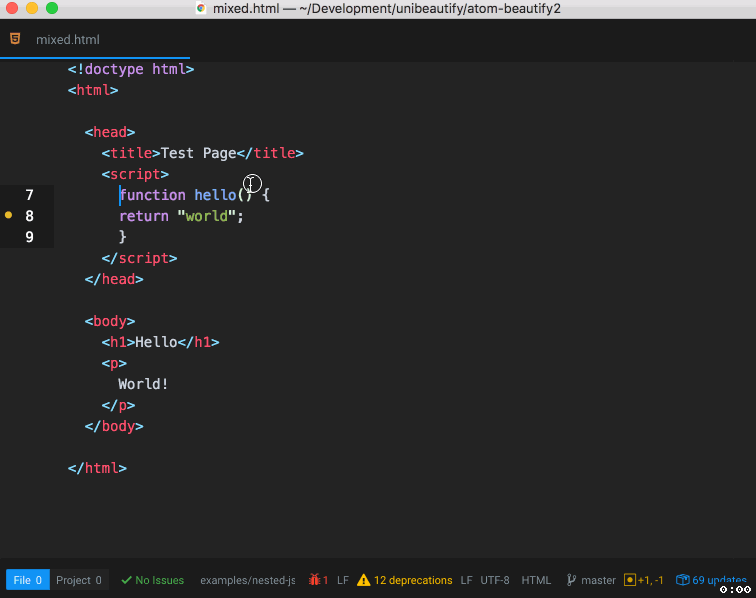Click the file icon in window title
The image size is (756, 598).
[201, 8]
